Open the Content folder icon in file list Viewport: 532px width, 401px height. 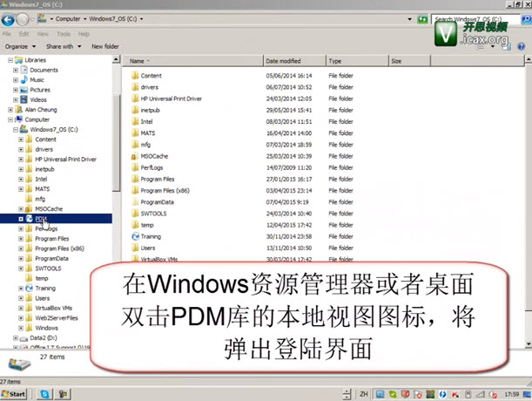point(135,76)
